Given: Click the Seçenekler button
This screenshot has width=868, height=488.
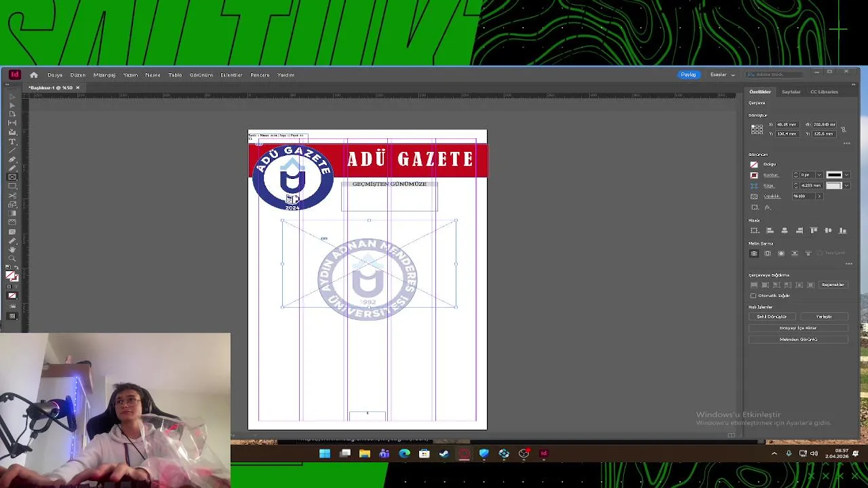Looking at the screenshot, I should [x=833, y=285].
